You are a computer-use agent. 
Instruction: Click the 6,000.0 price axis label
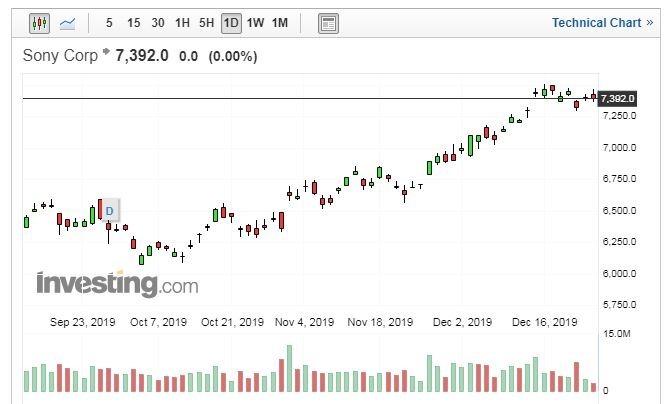[x=619, y=273]
